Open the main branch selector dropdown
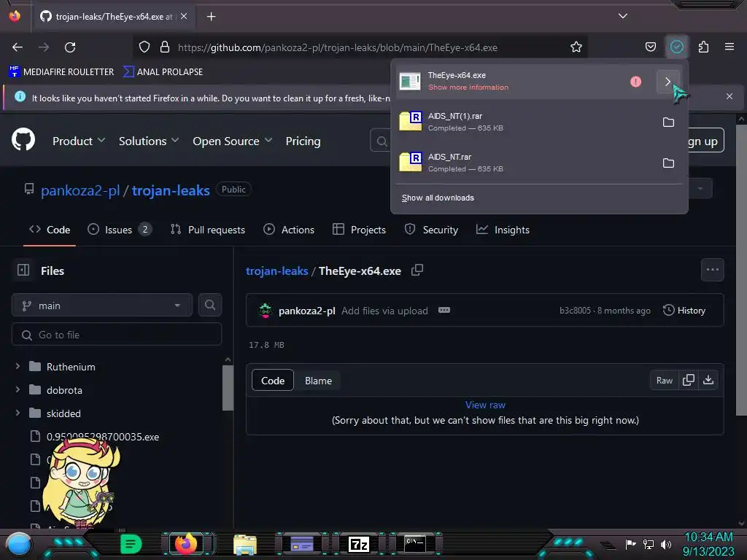The width and height of the screenshot is (747, 560). click(x=102, y=306)
